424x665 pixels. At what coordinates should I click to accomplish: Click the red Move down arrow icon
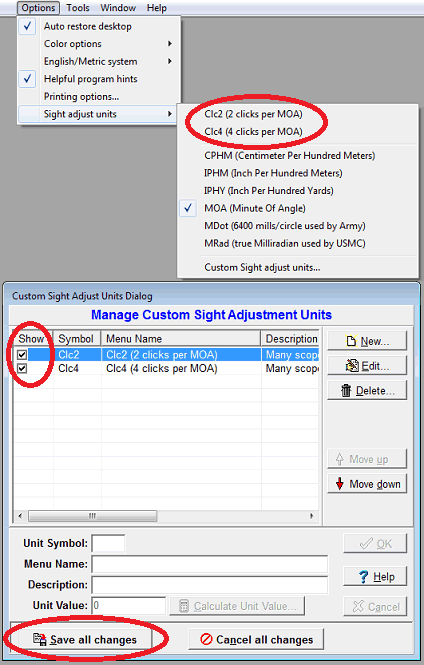[x=340, y=483]
